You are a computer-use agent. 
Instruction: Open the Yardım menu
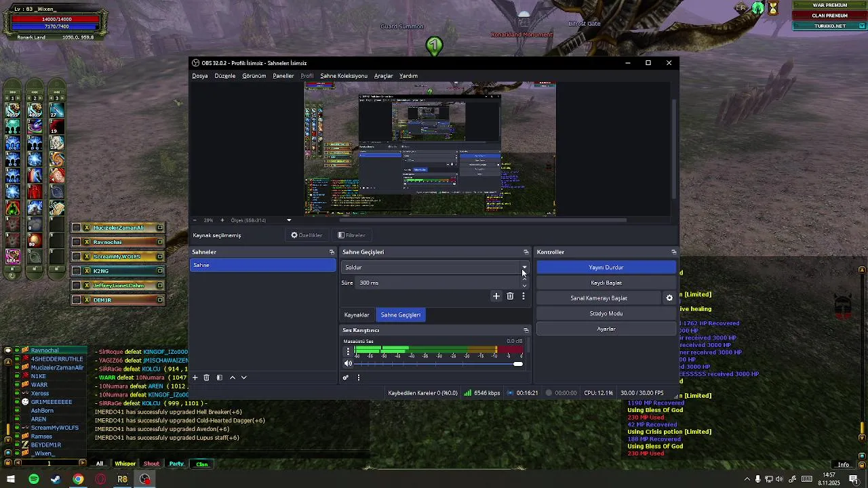(408, 76)
